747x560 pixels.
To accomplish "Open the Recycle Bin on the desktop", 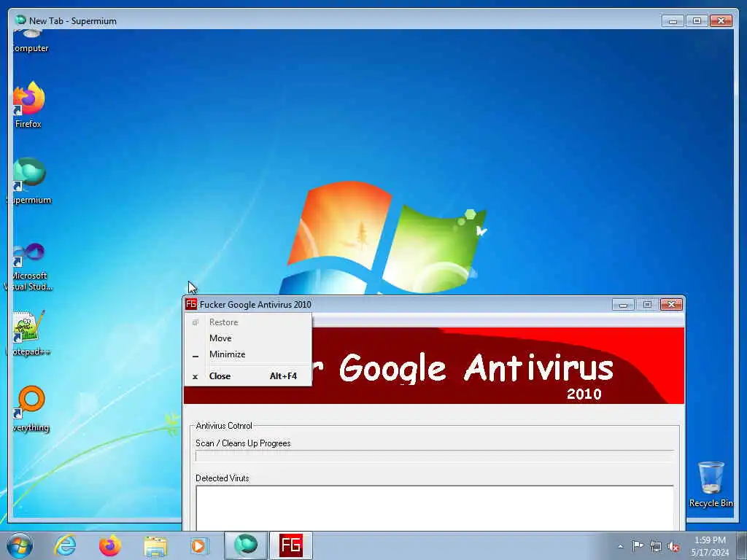I will (x=711, y=484).
